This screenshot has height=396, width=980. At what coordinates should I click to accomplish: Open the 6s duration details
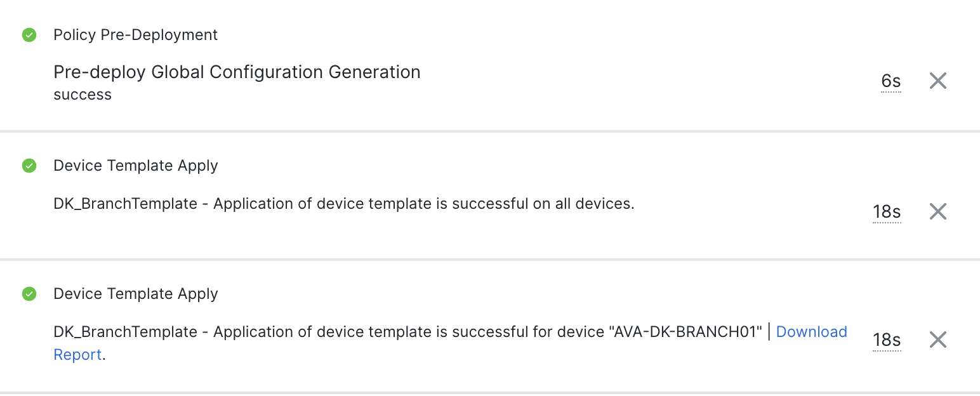(891, 81)
